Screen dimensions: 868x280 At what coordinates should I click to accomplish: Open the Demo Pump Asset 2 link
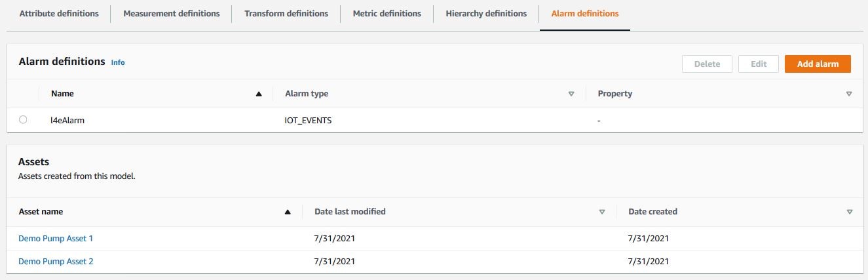click(x=56, y=262)
